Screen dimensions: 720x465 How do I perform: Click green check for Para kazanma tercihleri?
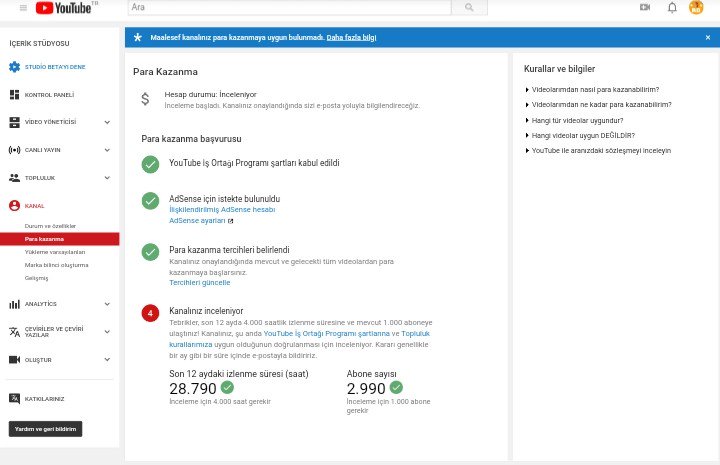(x=150, y=252)
